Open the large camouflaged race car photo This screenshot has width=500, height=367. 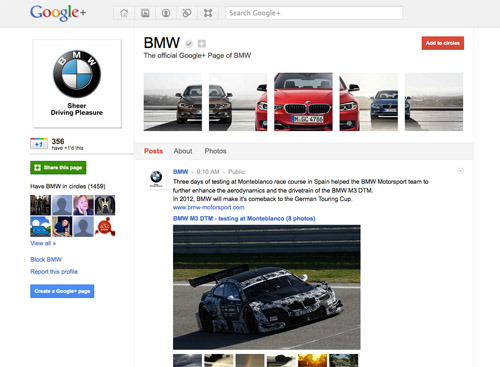click(267, 287)
